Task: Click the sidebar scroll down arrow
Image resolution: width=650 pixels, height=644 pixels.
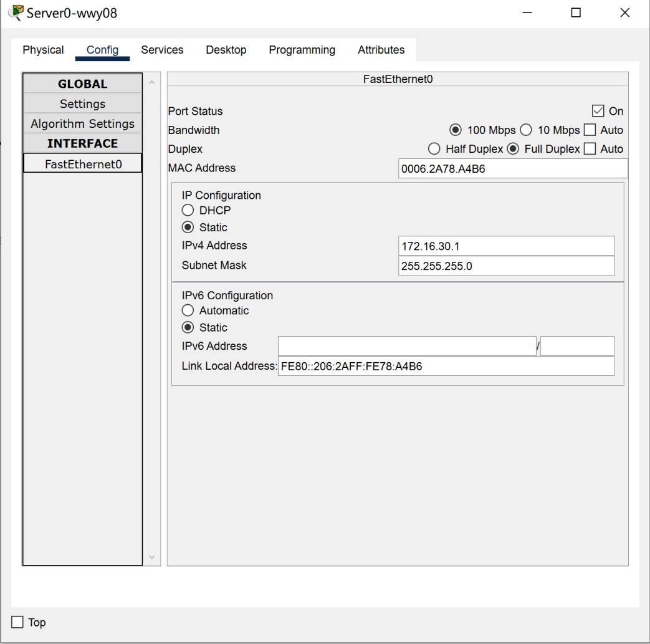Action: click(151, 557)
